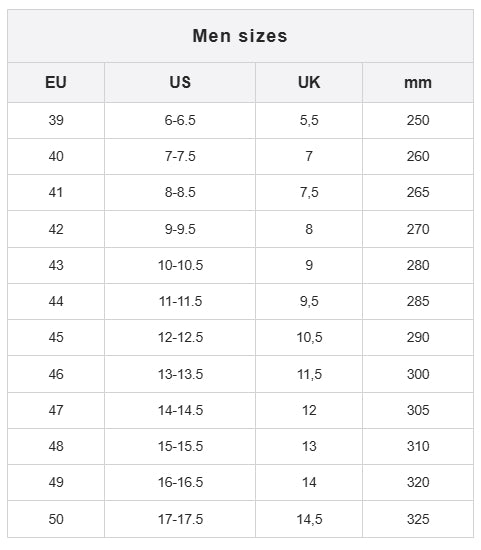Select the mm column header

pos(418,83)
